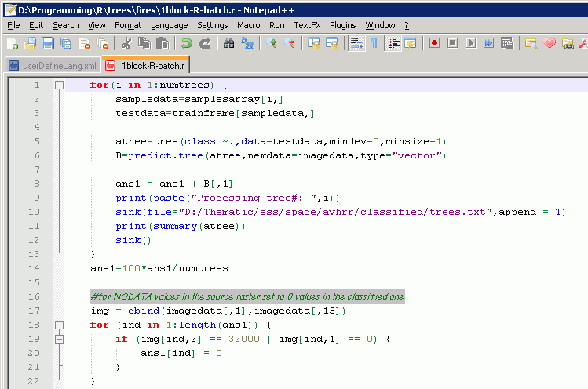Click the Save file icon
588x389 pixels.
(x=47, y=43)
